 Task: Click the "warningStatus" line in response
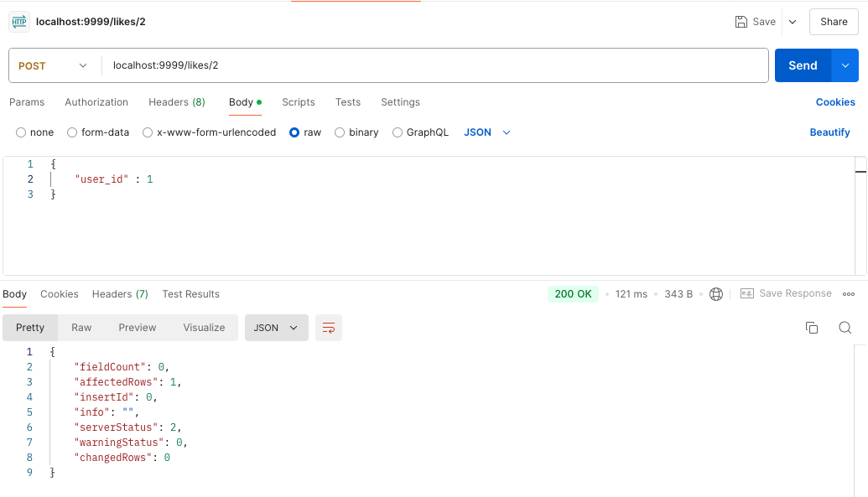pyautogui.click(x=131, y=443)
